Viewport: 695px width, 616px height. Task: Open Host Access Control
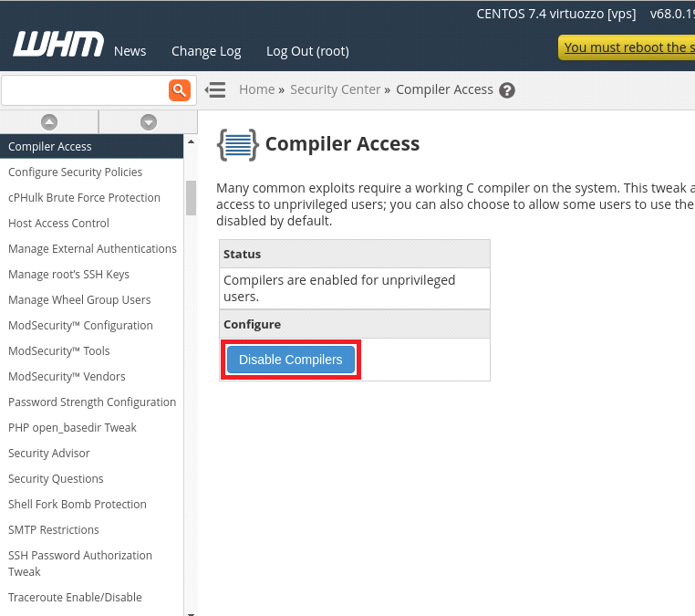coord(58,223)
